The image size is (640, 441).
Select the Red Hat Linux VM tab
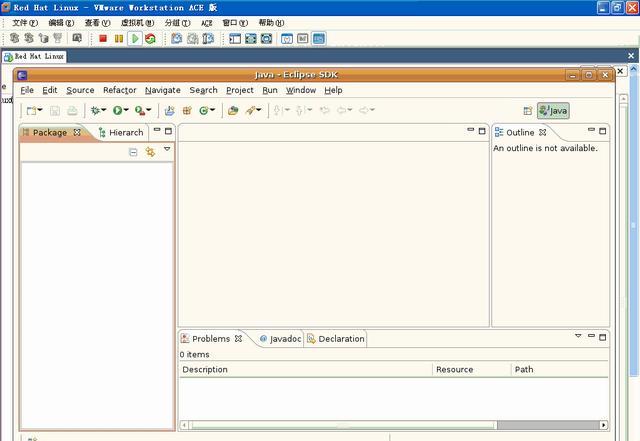pyautogui.click(x=34, y=56)
